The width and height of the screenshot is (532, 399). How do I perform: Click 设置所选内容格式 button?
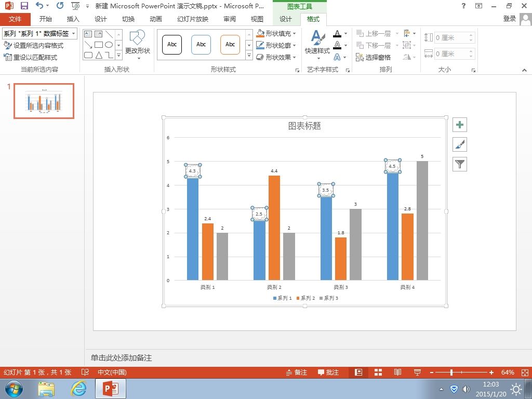pyautogui.click(x=33, y=46)
